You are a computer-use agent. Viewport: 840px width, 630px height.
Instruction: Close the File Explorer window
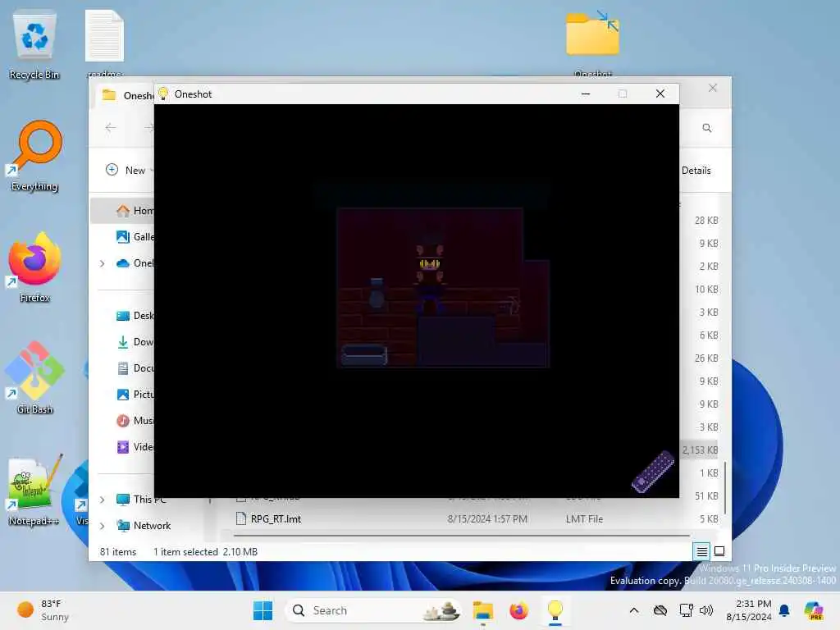point(713,88)
